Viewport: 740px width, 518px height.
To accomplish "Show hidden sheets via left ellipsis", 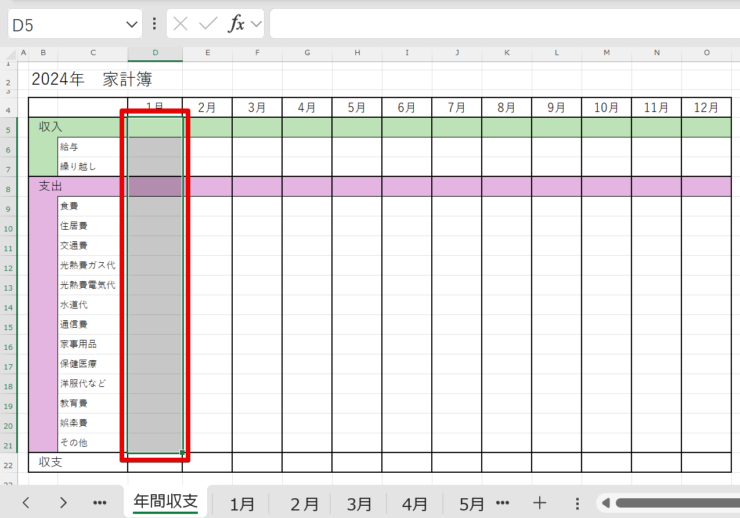I will pyautogui.click(x=100, y=503).
